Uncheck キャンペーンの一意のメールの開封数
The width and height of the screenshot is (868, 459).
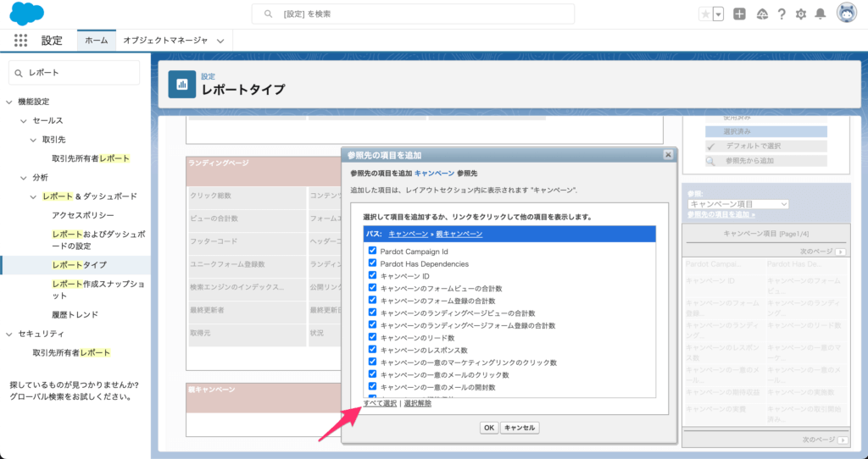[373, 386]
